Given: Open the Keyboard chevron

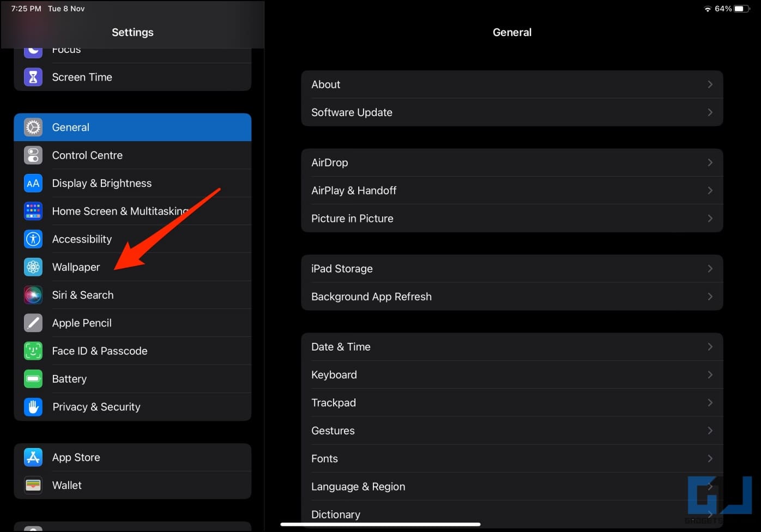Looking at the screenshot, I should coord(710,374).
